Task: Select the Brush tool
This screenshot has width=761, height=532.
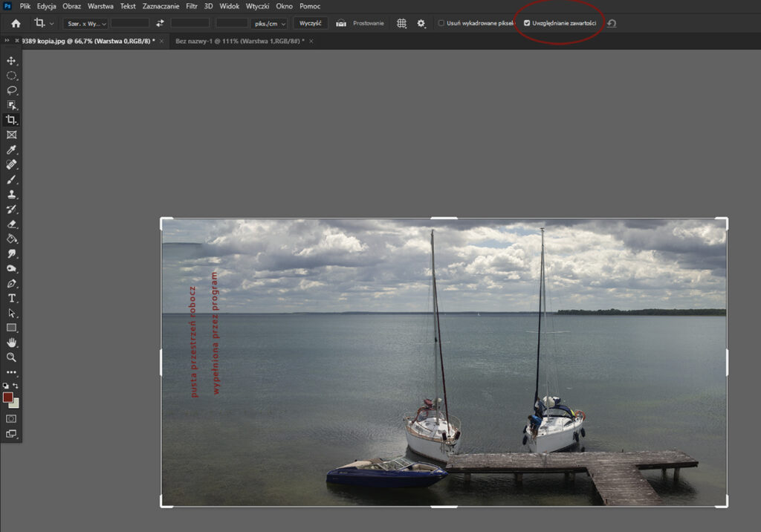Action: pyautogui.click(x=10, y=179)
